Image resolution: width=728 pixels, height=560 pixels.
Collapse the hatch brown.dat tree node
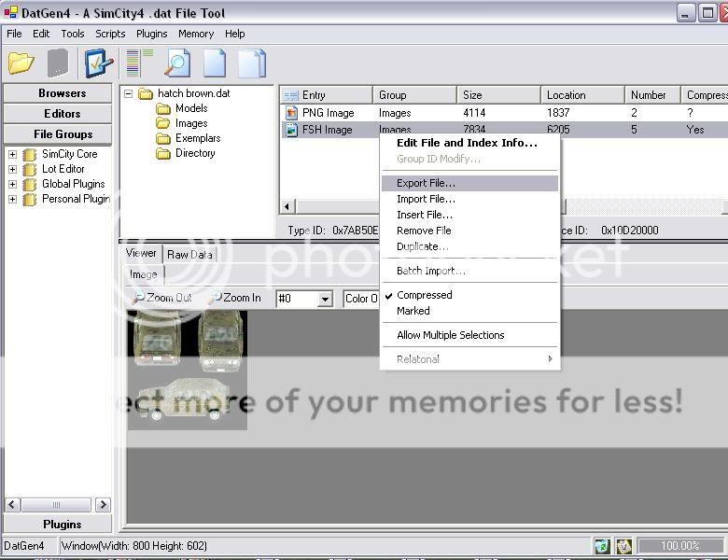click(129, 94)
